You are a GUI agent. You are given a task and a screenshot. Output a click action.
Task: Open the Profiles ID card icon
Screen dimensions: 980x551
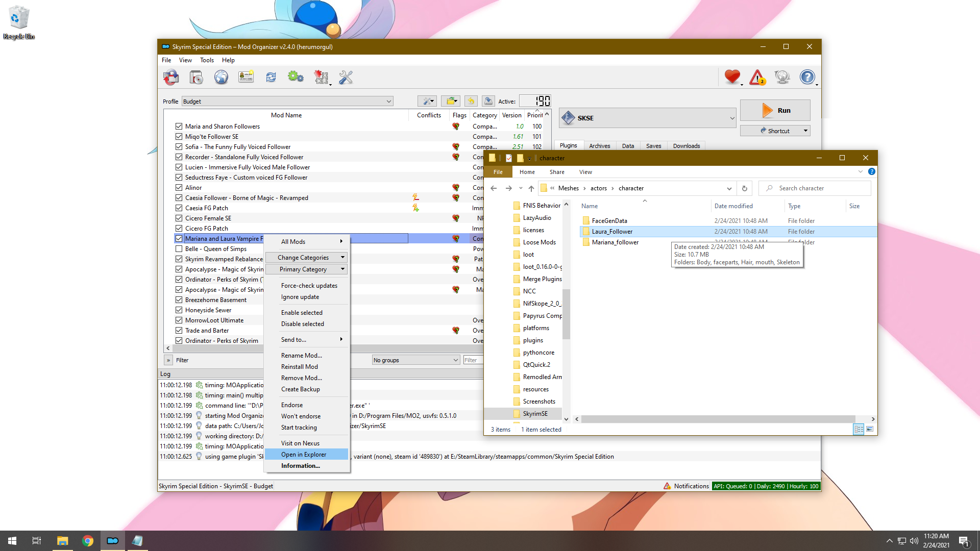(x=246, y=77)
